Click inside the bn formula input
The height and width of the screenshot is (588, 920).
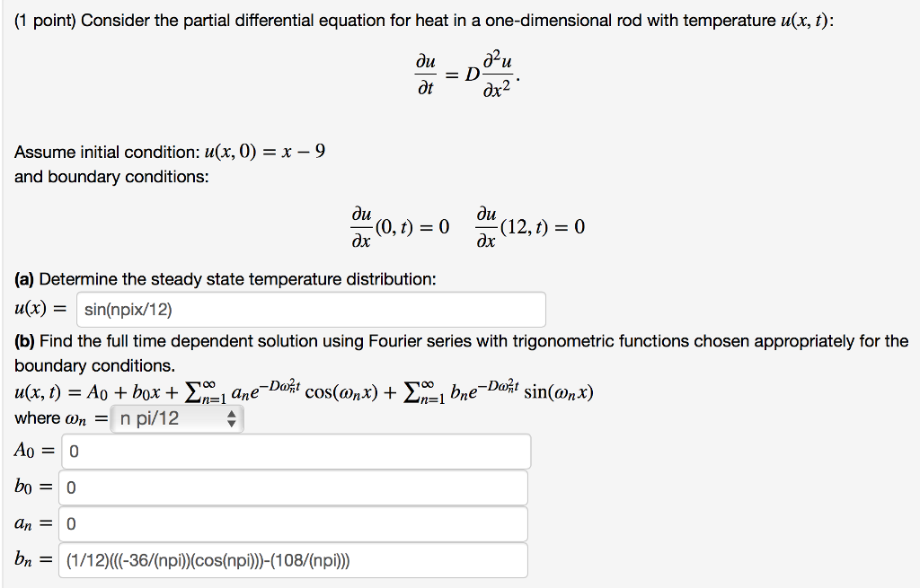tap(292, 559)
